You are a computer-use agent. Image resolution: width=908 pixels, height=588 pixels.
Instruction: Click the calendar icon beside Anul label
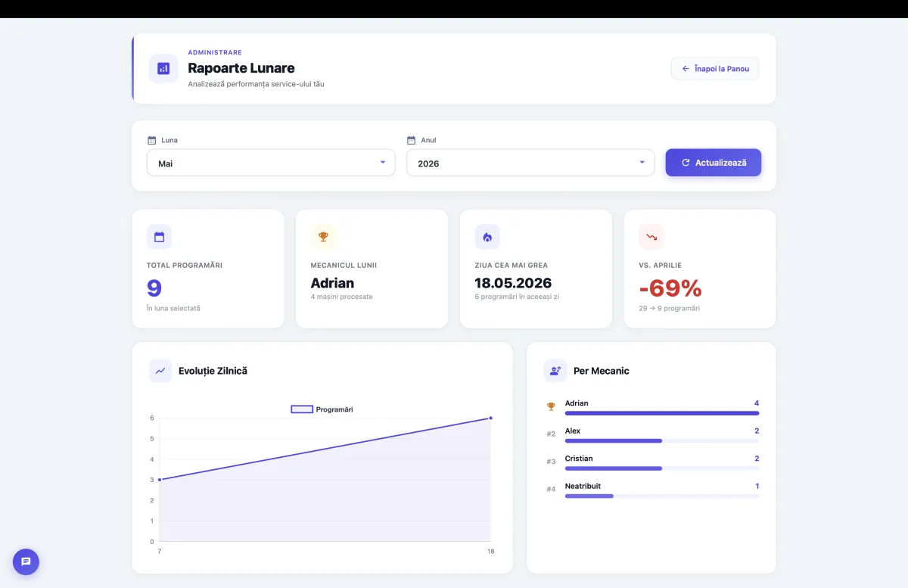411,140
